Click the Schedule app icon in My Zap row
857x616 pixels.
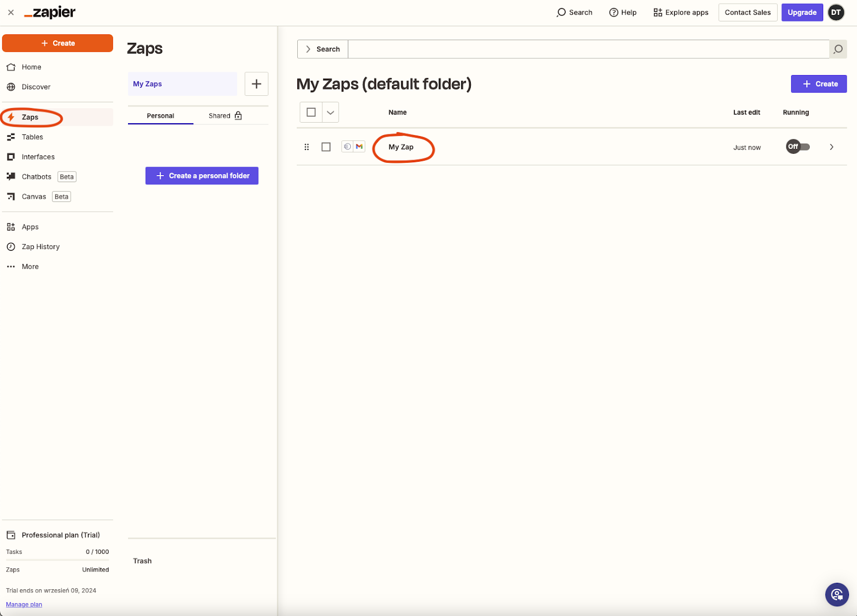coord(347,147)
